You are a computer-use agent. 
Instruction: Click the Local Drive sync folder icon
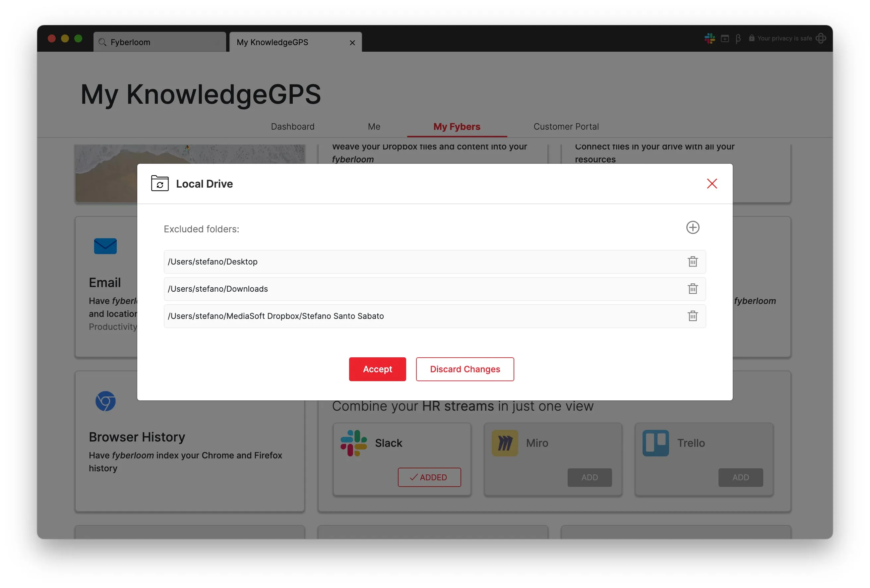pos(159,183)
